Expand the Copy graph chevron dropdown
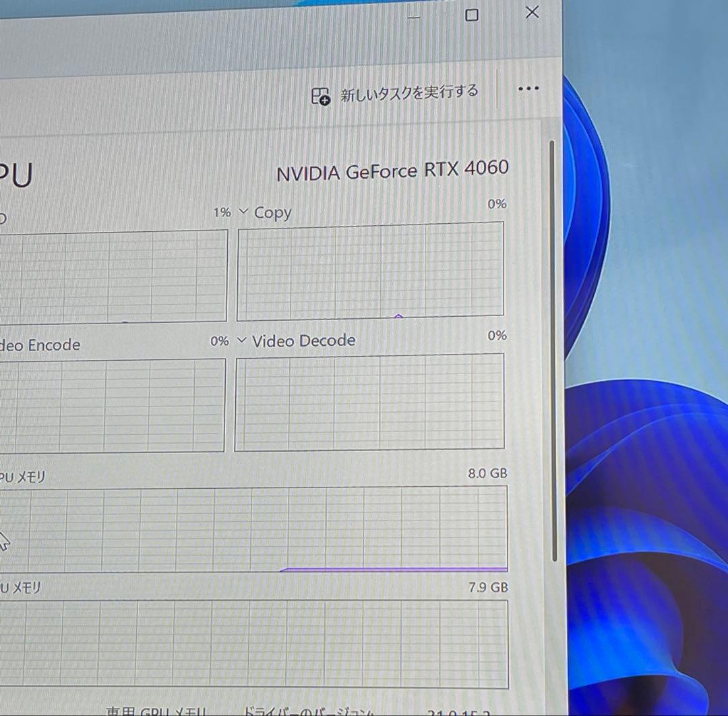Screen dimensions: 728x716 click(242, 212)
